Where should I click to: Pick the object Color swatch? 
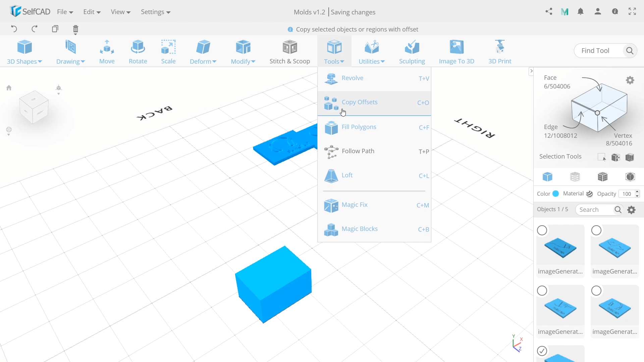coord(556,194)
